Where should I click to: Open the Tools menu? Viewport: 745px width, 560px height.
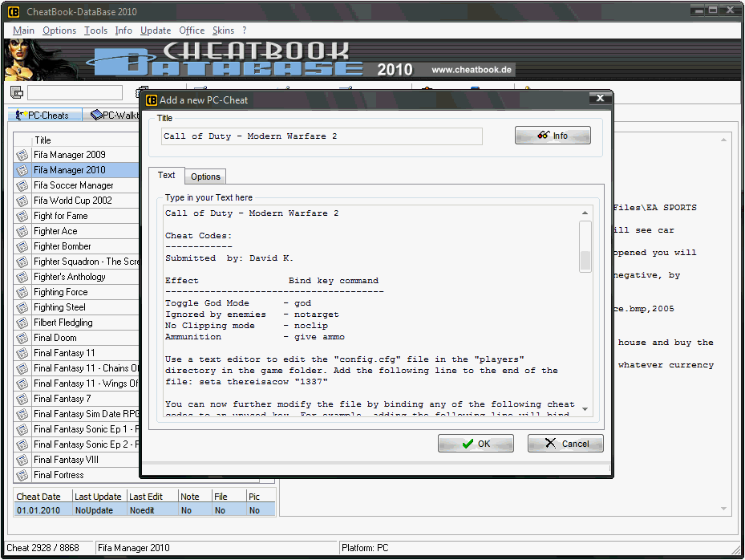95,30
